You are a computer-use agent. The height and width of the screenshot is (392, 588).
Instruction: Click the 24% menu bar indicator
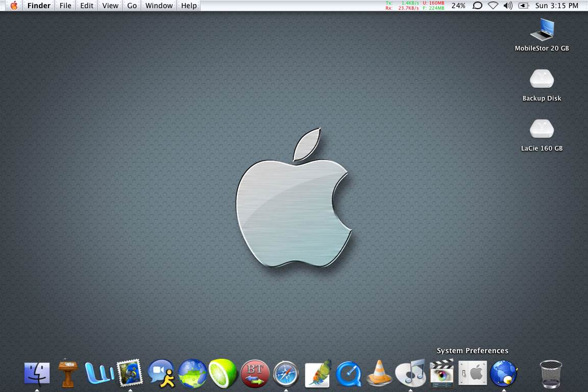[x=458, y=6]
